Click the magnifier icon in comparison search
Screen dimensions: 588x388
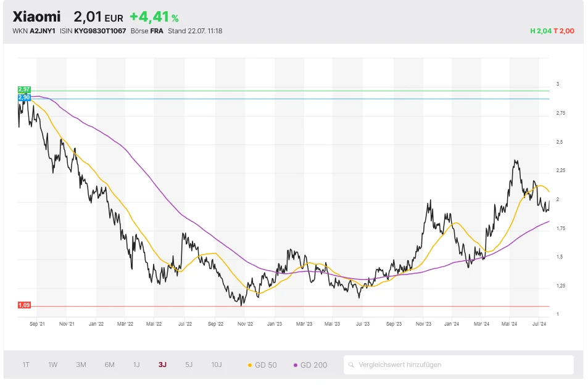[x=351, y=365]
